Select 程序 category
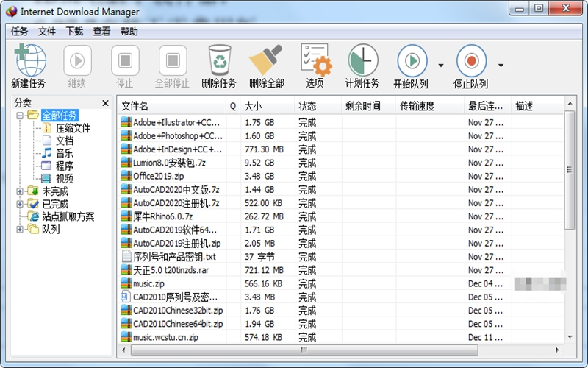The image size is (588, 368). tap(65, 166)
